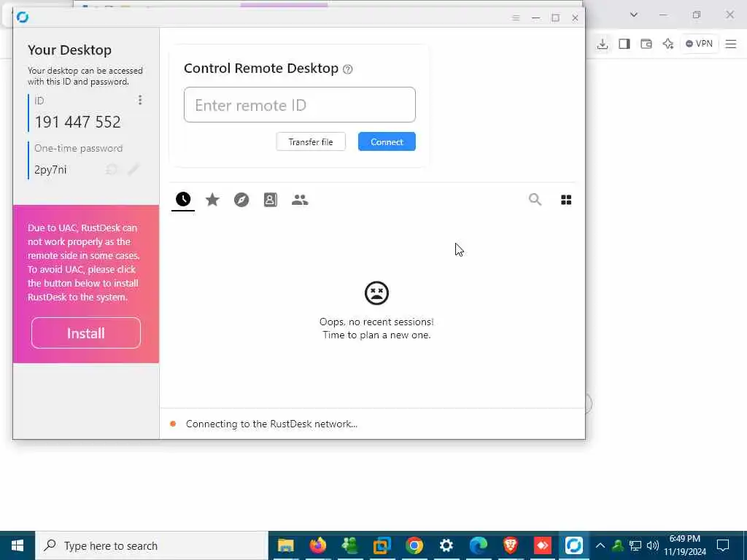Click the network icon in system tray
Screen dimensions: 747x560
(x=635, y=545)
